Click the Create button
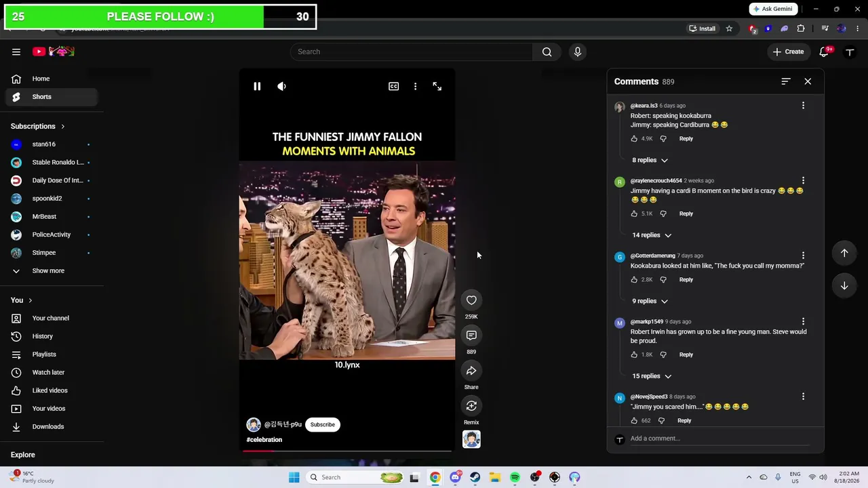 coord(788,52)
